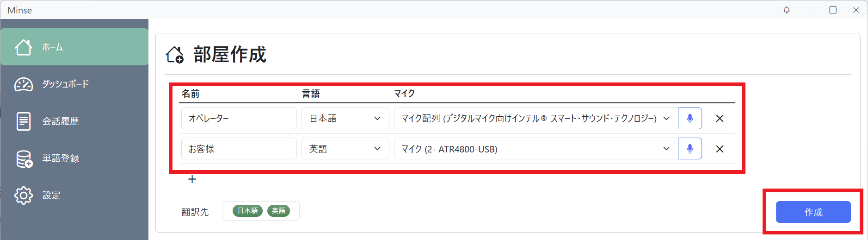Screen dimensions: 868x240
Task: Remove the オペレーター participant row
Action: (x=720, y=119)
